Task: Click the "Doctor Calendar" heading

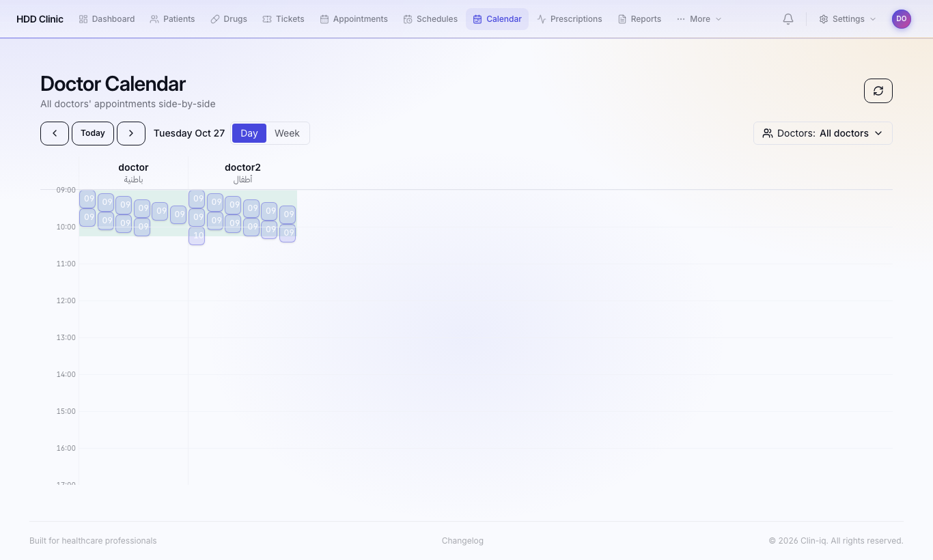Action: pyautogui.click(x=113, y=83)
